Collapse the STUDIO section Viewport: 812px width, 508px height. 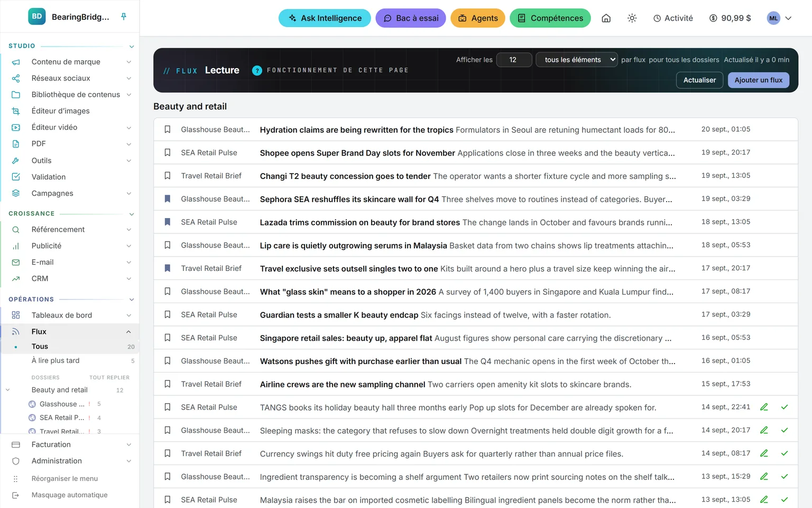132,47
